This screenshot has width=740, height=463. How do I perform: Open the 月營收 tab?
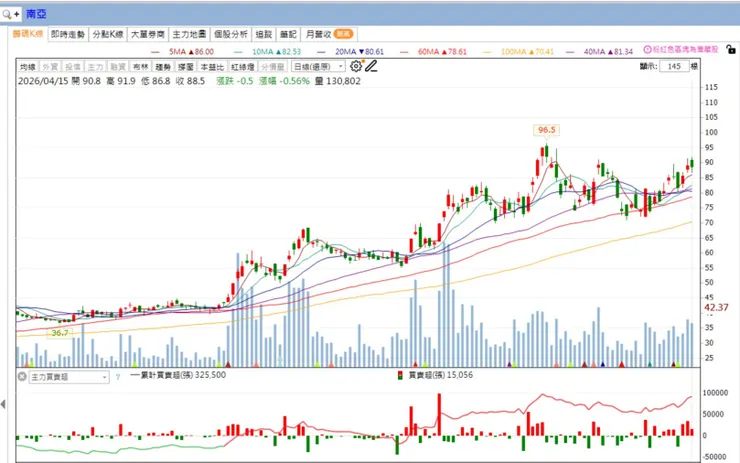click(x=329, y=34)
